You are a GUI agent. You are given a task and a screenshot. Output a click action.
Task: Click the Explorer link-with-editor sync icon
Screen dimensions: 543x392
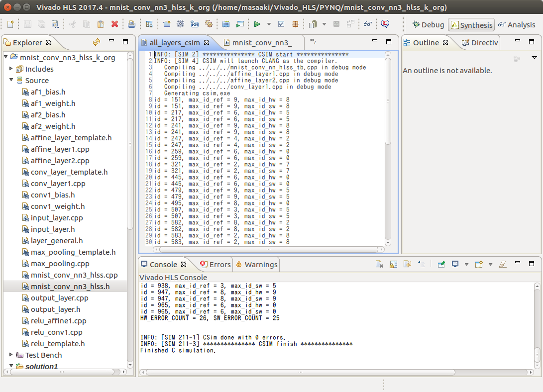pyautogui.click(x=97, y=42)
